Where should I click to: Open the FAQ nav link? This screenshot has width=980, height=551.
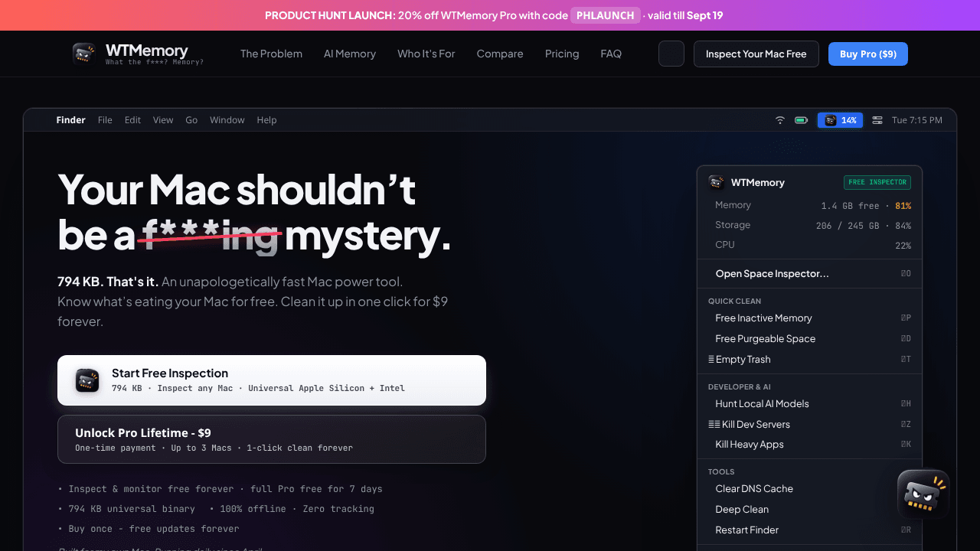click(x=611, y=54)
